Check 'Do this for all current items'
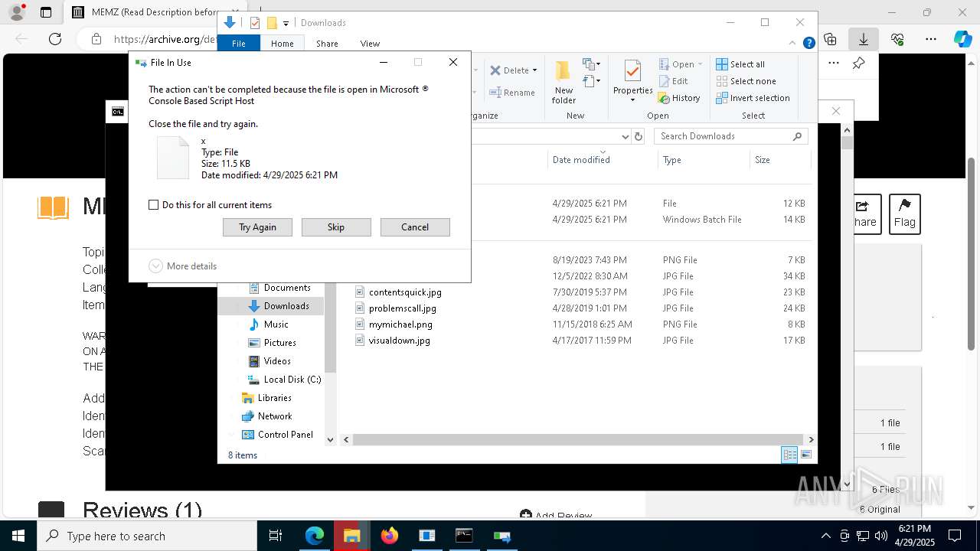This screenshot has width=980, height=551. 153,205
